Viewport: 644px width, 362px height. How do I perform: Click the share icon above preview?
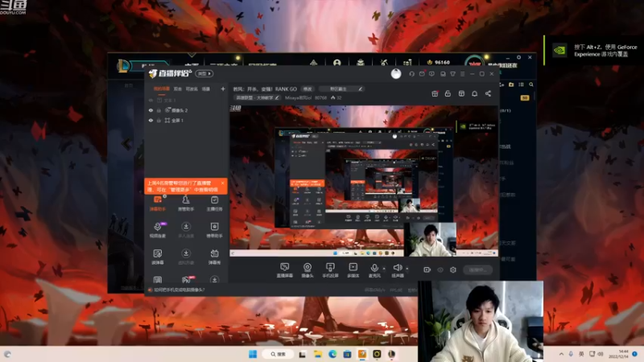[488, 93]
